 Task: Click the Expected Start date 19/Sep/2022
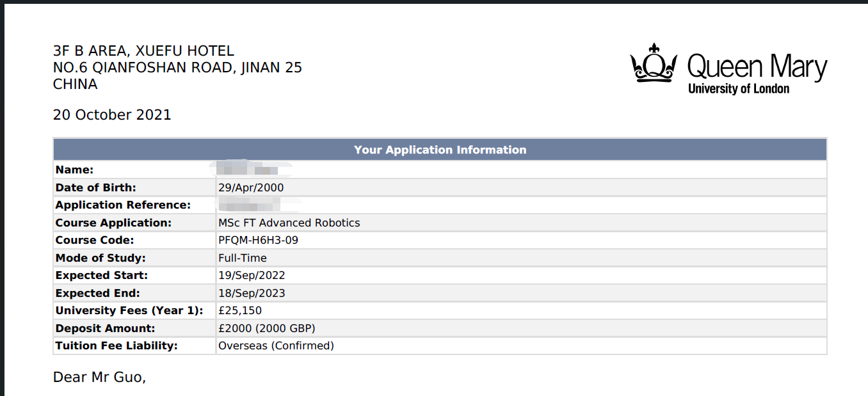(x=252, y=276)
